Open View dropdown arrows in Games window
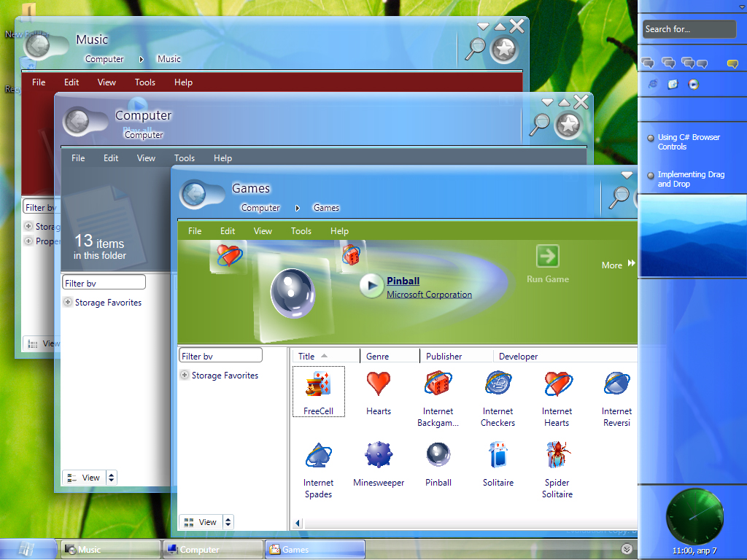 [228, 522]
